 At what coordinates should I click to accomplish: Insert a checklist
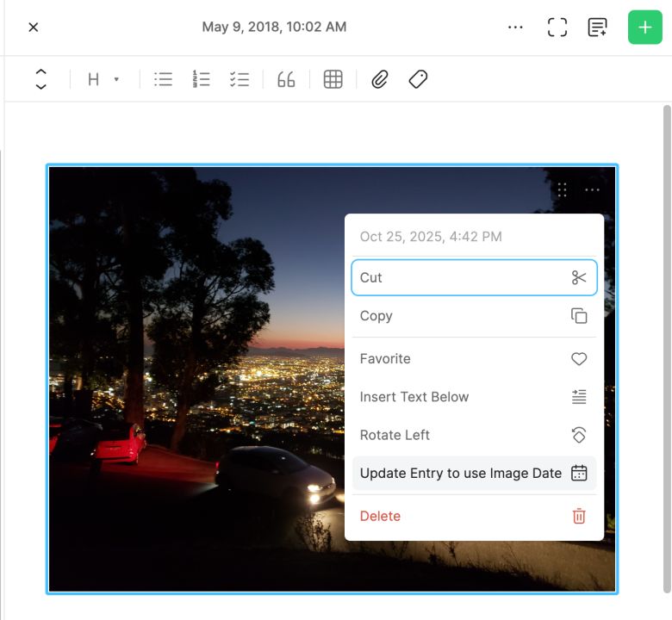[x=240, y=79]
